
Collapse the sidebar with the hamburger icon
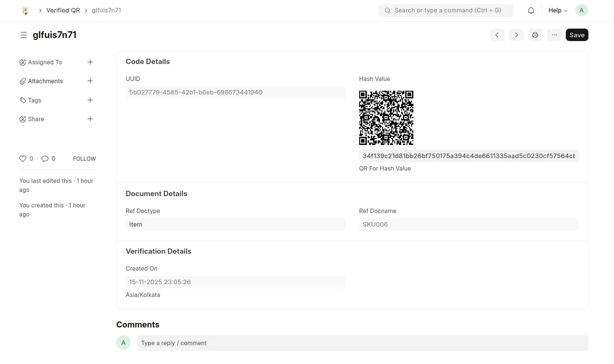pyautogui.click(x=24, y=35)
